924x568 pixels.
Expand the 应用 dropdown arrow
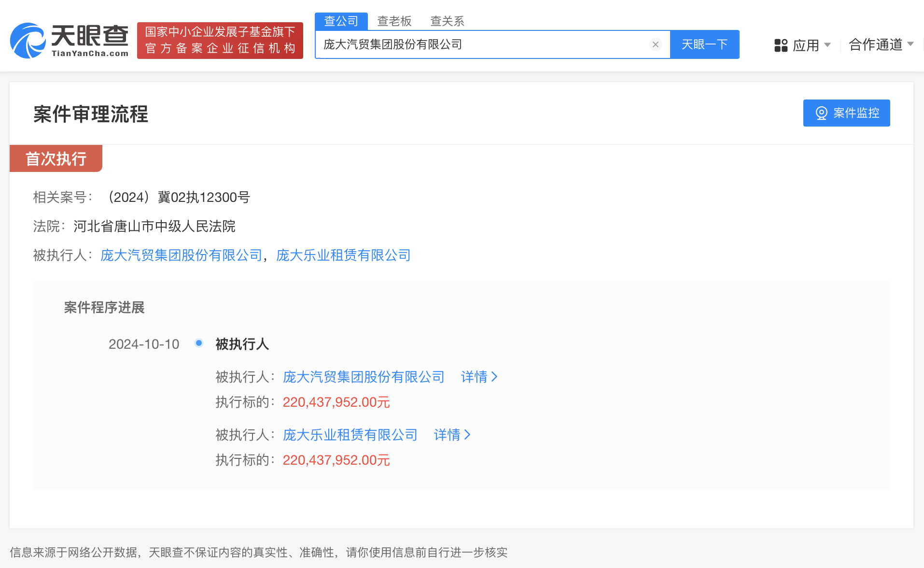[x=827, y=45]
